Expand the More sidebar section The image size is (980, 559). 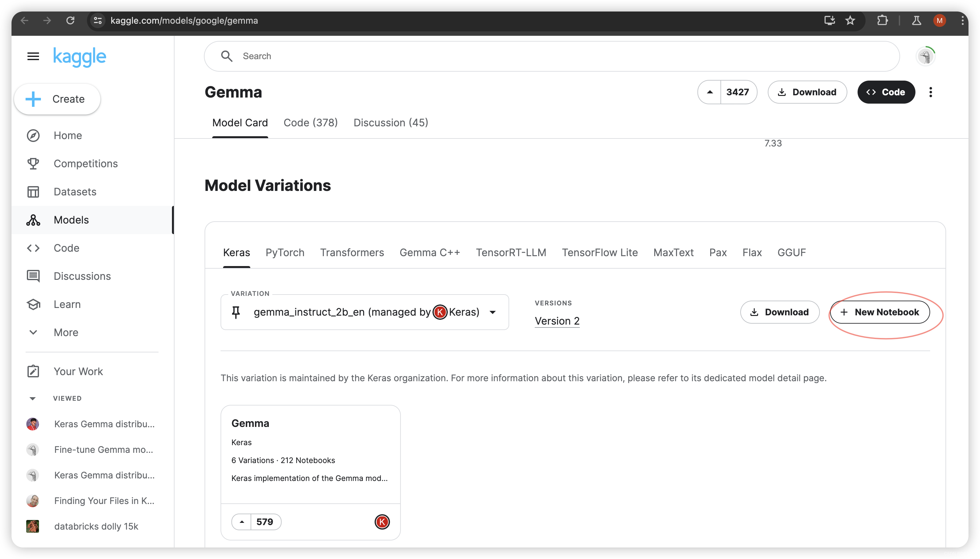[33, 333]
